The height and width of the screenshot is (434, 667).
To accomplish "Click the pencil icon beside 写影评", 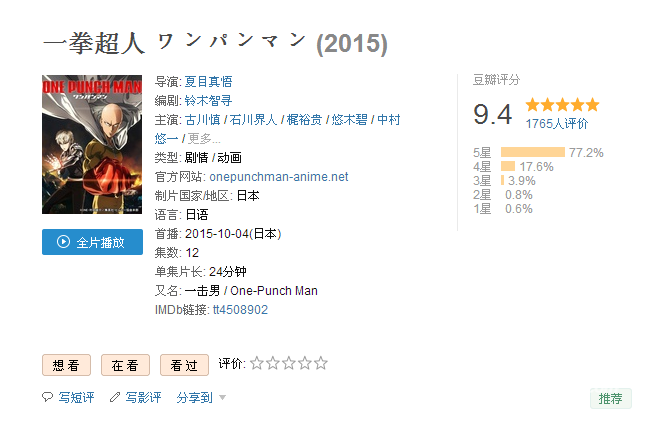I will [x=115, y=397].
